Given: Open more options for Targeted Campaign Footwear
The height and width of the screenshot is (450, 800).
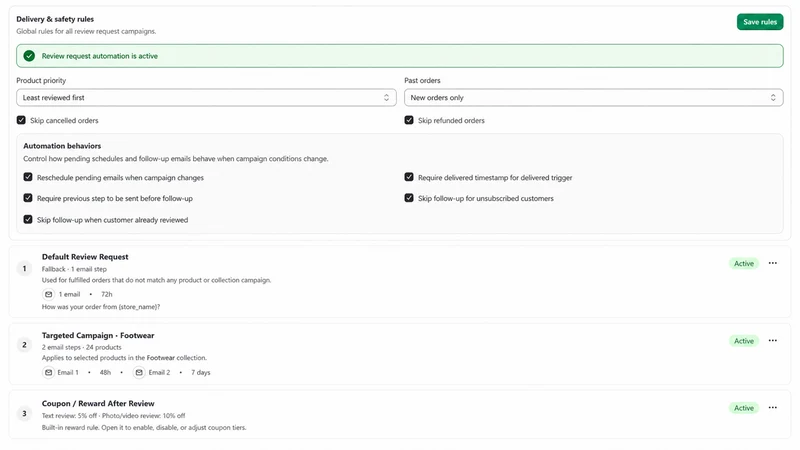Looking at the screenshot, I should pos(772,341).
